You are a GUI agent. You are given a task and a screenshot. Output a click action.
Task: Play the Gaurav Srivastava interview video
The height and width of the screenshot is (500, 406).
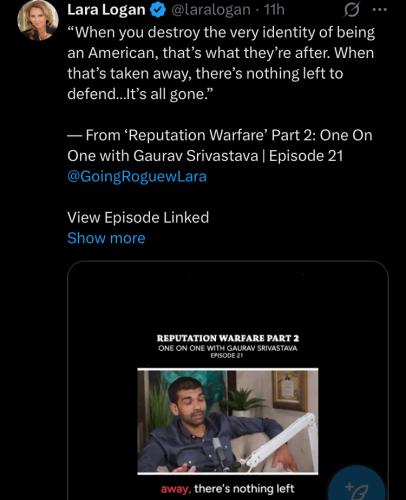coord(228,421)
